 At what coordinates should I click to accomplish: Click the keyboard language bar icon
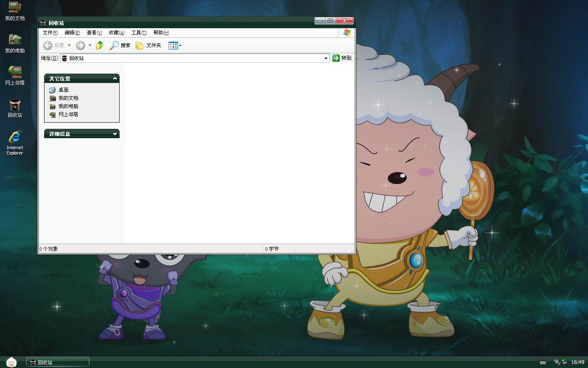[543, 362]
